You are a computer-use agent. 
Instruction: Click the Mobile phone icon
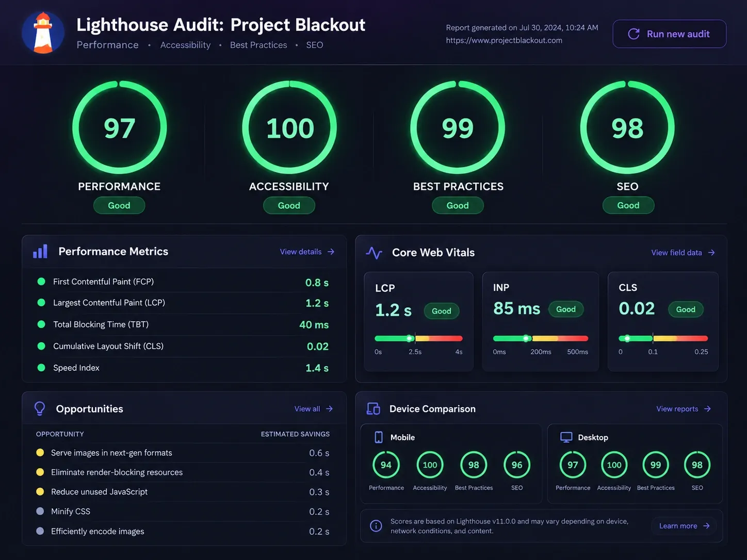[x=379, y=437]
